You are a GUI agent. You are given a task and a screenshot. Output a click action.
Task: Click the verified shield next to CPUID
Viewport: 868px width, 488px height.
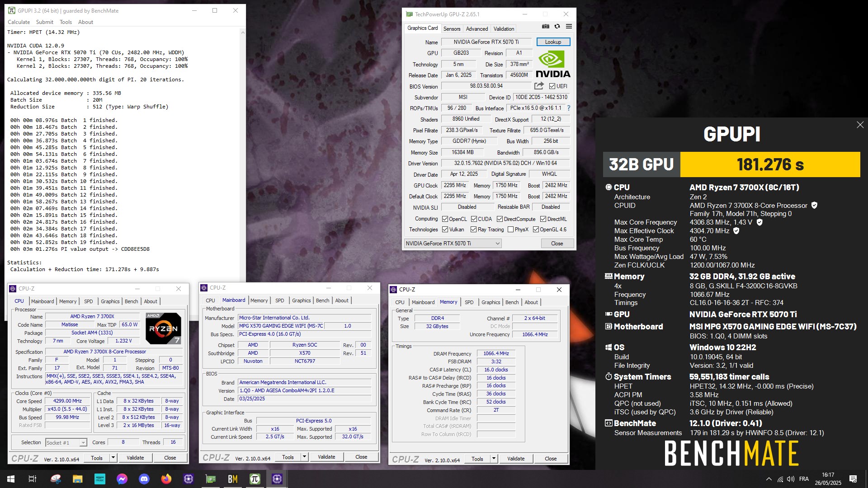(814, 206)
